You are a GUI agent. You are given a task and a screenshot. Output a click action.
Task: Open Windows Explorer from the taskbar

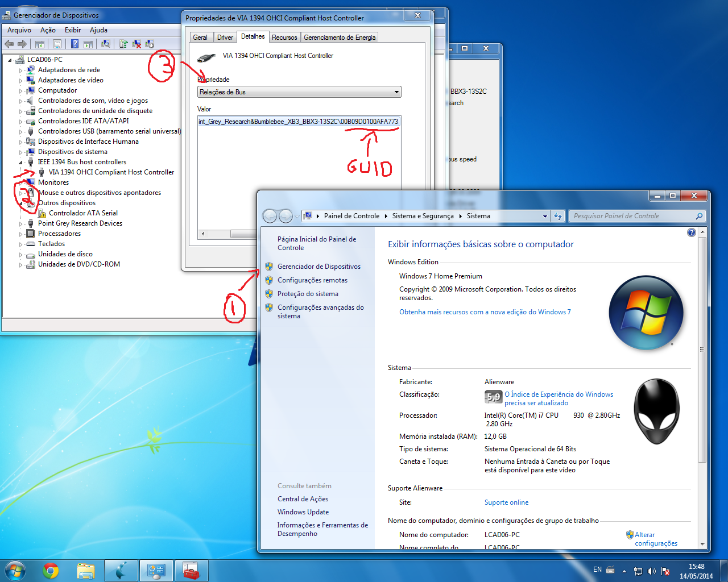[86, 571]
